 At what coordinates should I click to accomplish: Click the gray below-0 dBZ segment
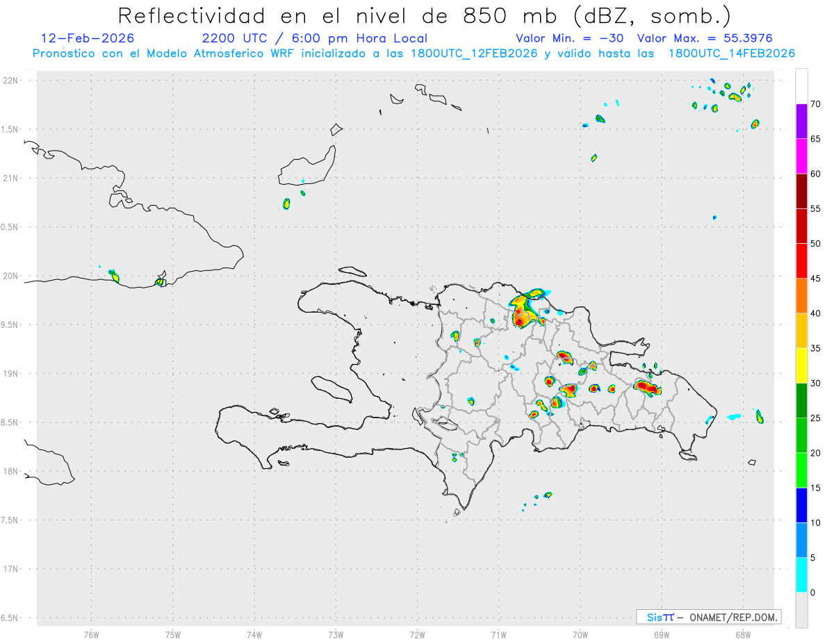801,610
